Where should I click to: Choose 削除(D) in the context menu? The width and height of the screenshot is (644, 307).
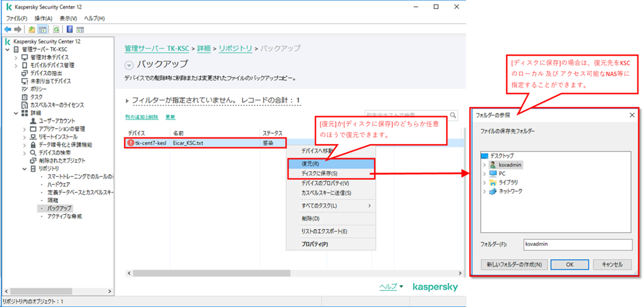331,218
